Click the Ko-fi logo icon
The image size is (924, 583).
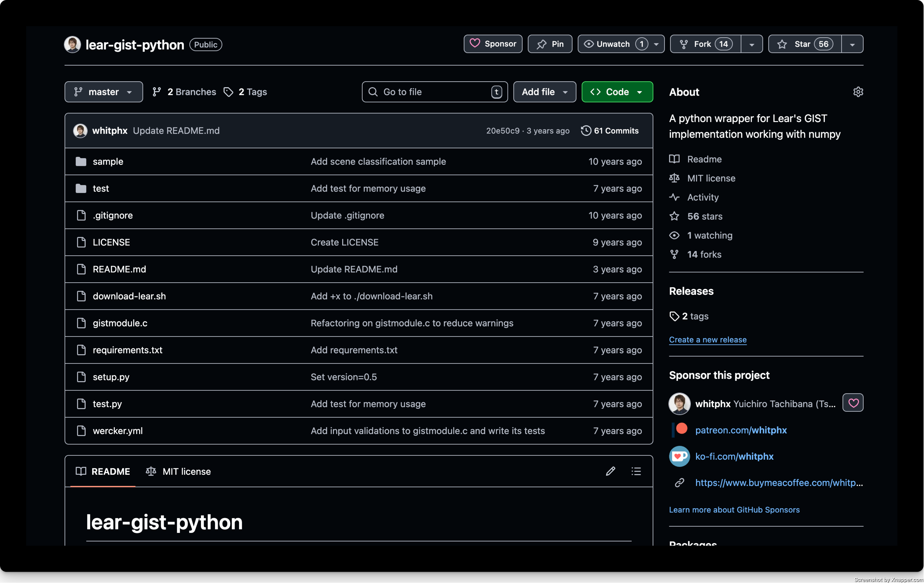[679, 456]
